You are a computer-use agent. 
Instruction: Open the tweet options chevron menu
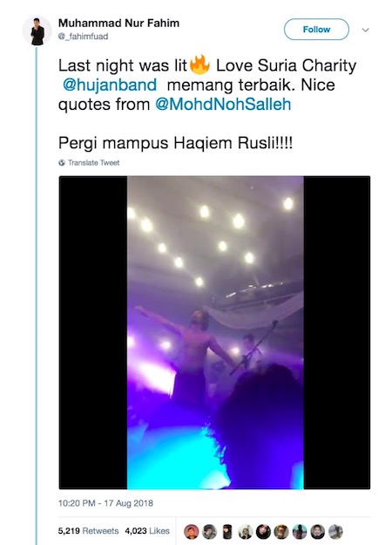pos(365,30)
